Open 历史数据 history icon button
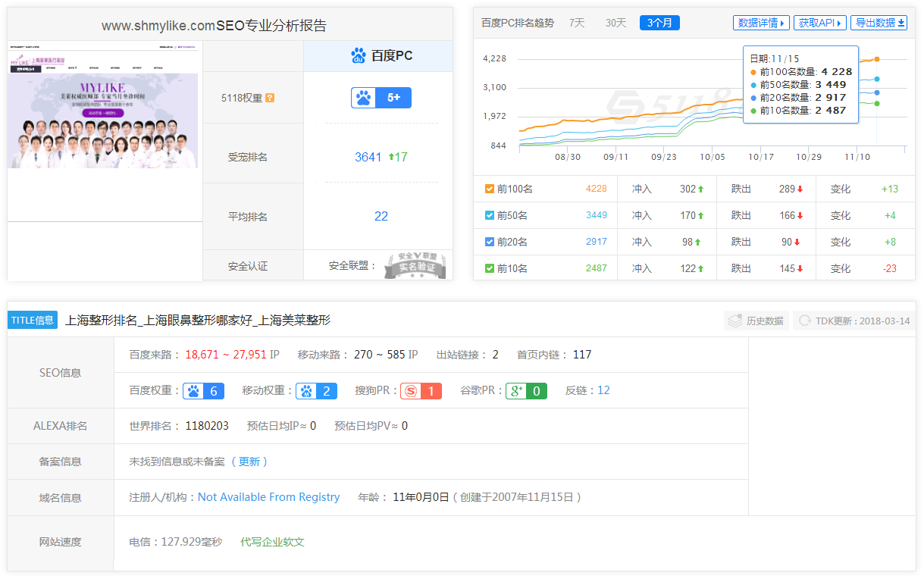Image resolution: width=924 pixels, height=579 pixels. pyautogui.click(x=756, y=321)
